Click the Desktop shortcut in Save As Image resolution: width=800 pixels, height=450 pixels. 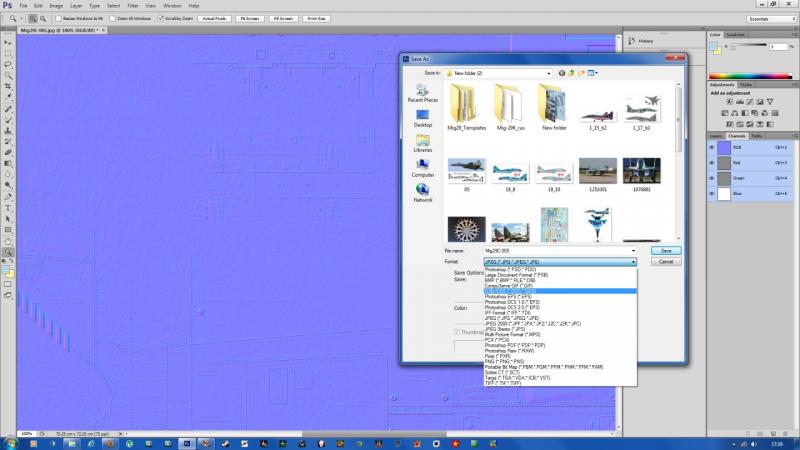422,118
